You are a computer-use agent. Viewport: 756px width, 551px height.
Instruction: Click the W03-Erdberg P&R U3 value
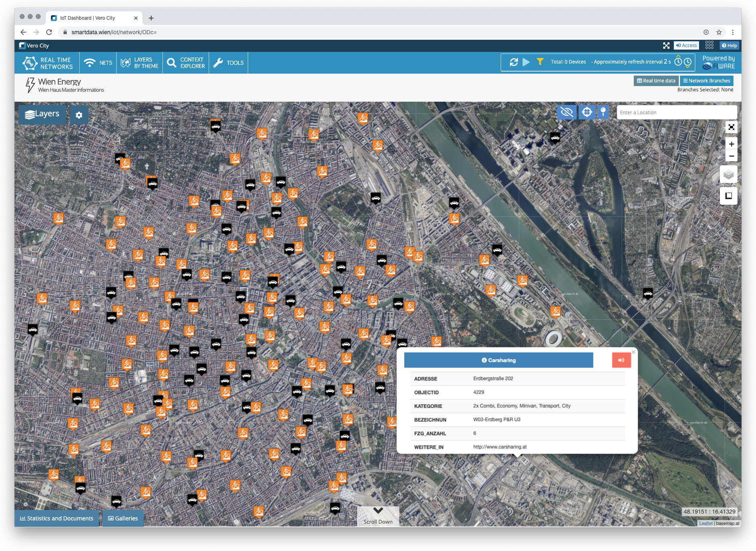pyautogui.click(x=497, y=419)
